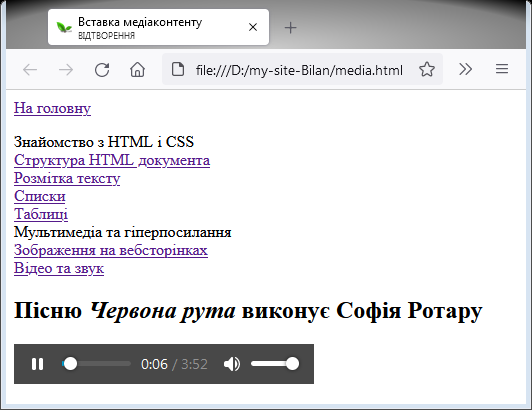Select the Вставка медіаконтенту tab
532x410 pixels.
[x=158, y=27]
